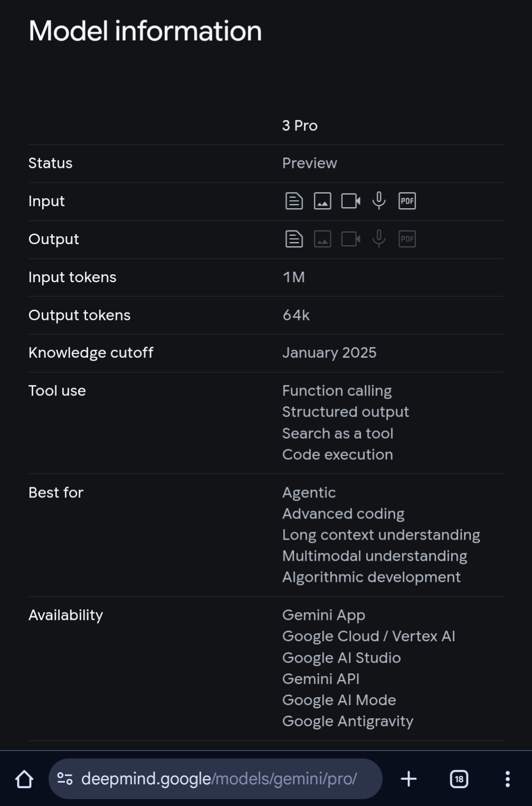Open the browser three-dot overflow menu
This screenshot has width=532, height=806.
point(507,779)
